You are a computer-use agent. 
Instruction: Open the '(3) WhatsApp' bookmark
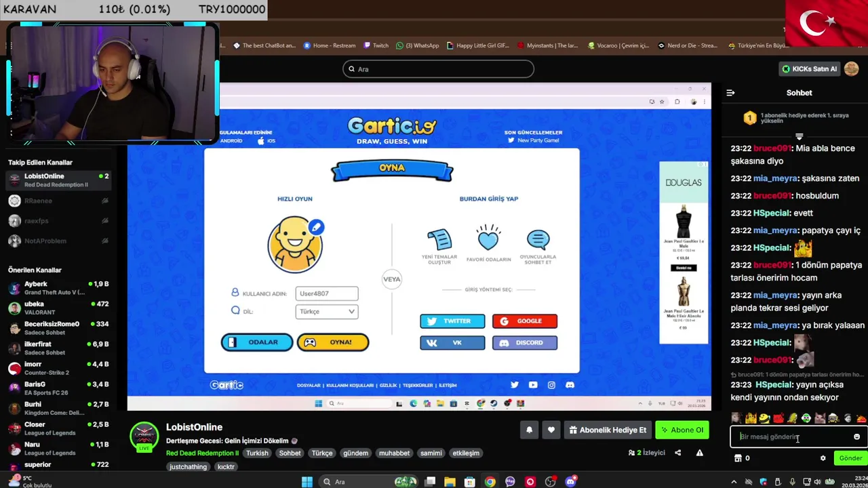pos(418,45)
